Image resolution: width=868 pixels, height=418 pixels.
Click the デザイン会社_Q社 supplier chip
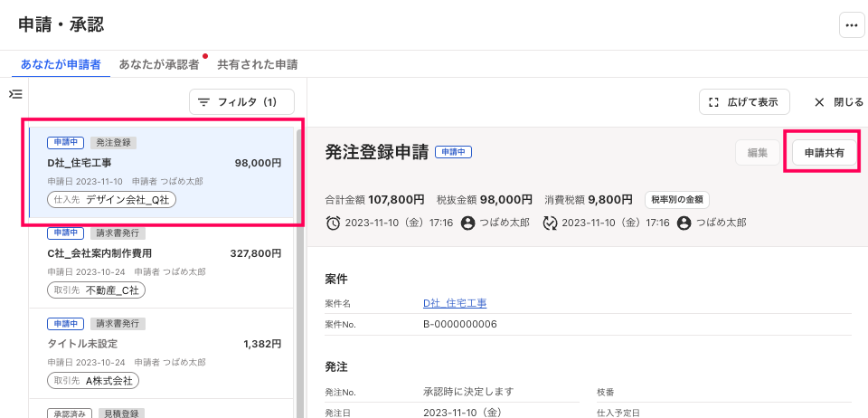click(112, 200)
